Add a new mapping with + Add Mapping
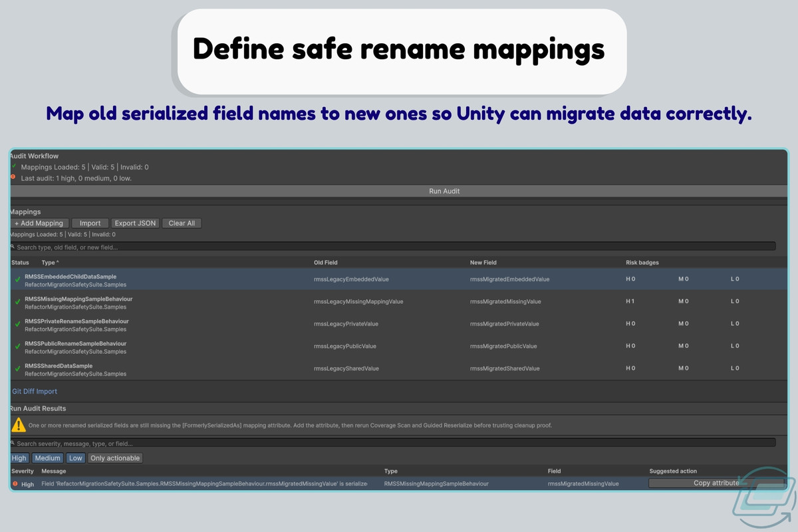This screenshot has height=532, width=798. coord(39,223)
